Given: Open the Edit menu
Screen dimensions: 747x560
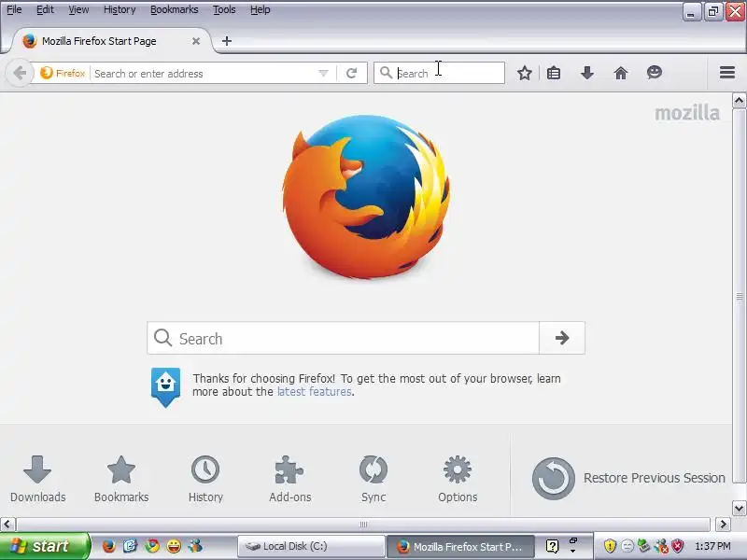Looking at the screenshot, I should click(45, 9).
